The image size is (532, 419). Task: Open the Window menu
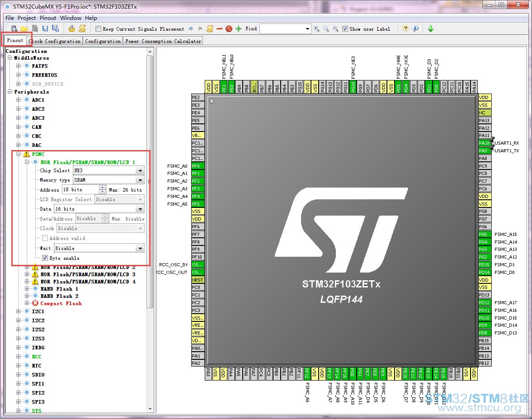click(x=71, y=18)
